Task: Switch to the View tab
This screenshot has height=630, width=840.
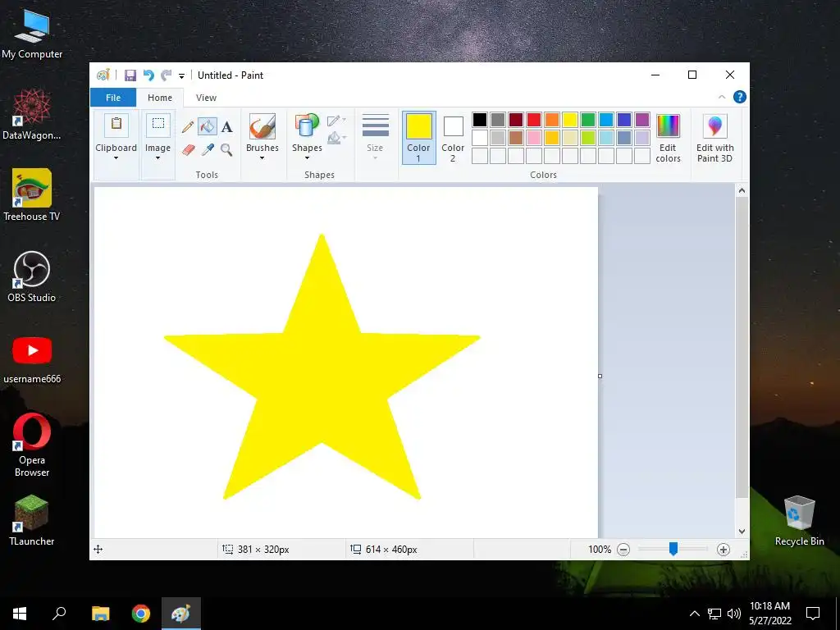Action: pos(206,98)
